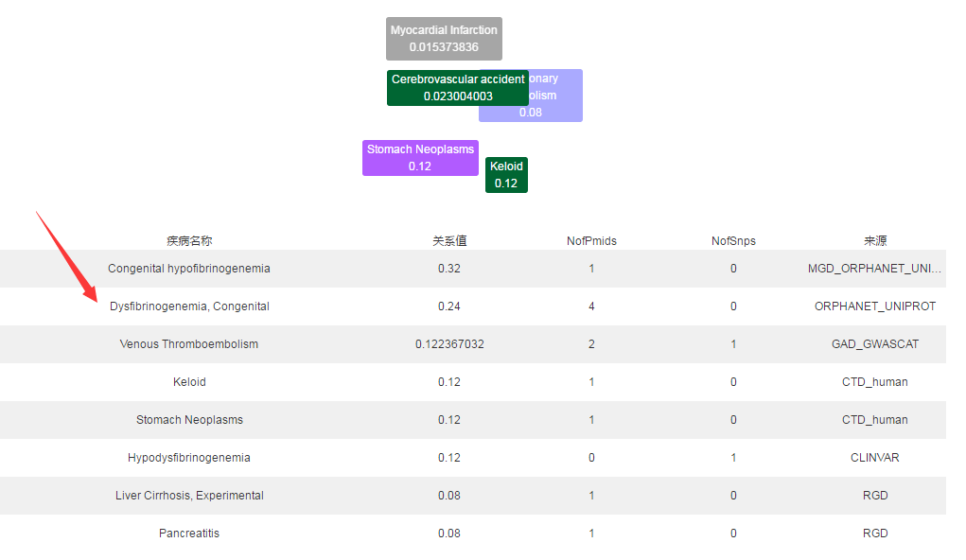The height and width of the screenshot is (560, 966).
Task: Click the NofSnps column header
Action: [x=733, y=241]
